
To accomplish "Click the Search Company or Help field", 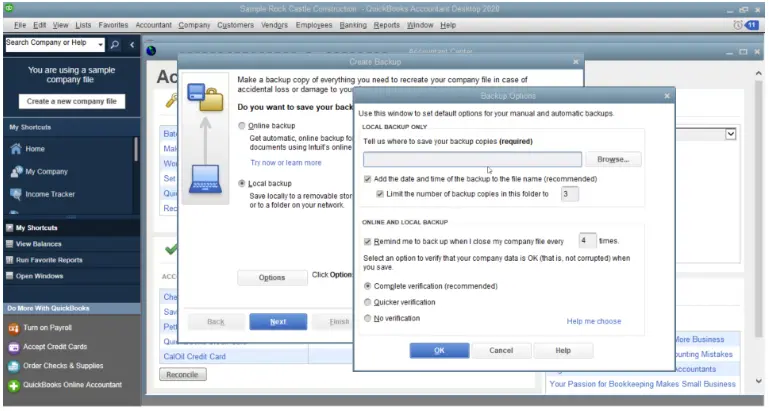I will point(51,45).
